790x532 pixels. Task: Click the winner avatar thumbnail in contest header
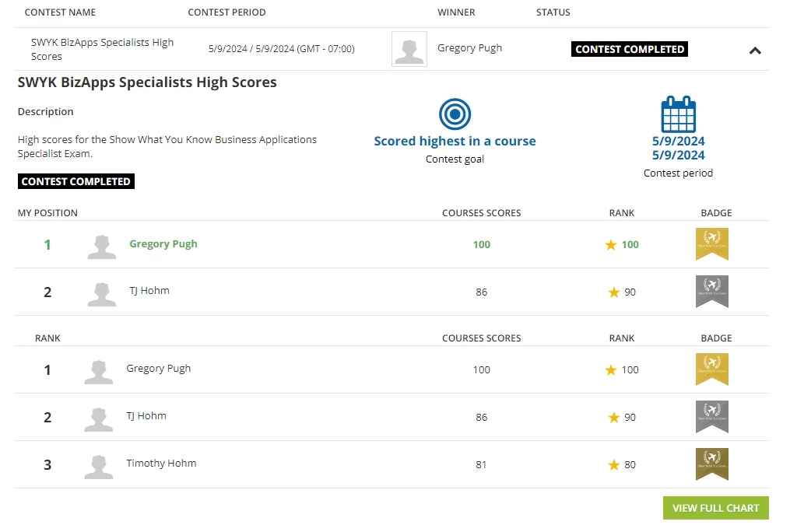409,49
